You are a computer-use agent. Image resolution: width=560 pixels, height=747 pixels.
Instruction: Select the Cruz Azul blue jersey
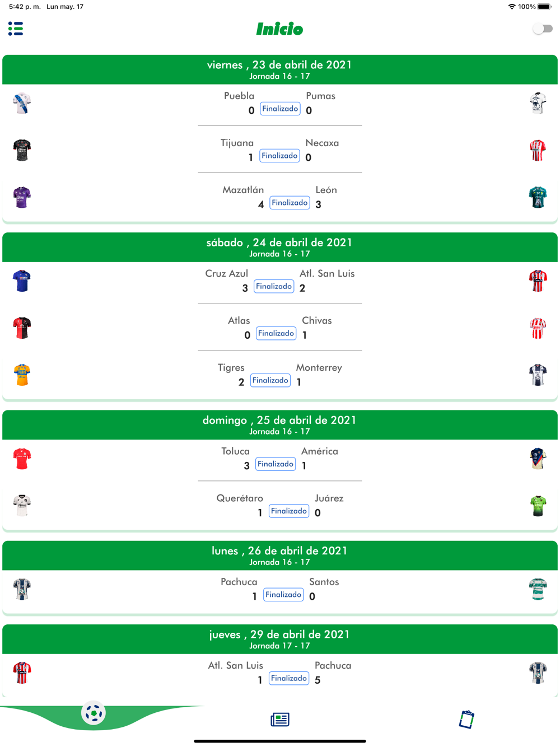point(22,281)
